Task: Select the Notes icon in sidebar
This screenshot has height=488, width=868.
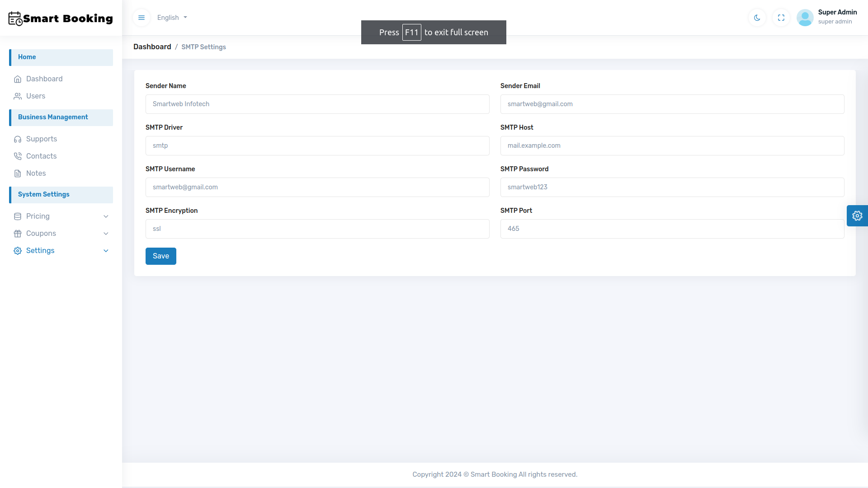Action: tap(18, 173)
